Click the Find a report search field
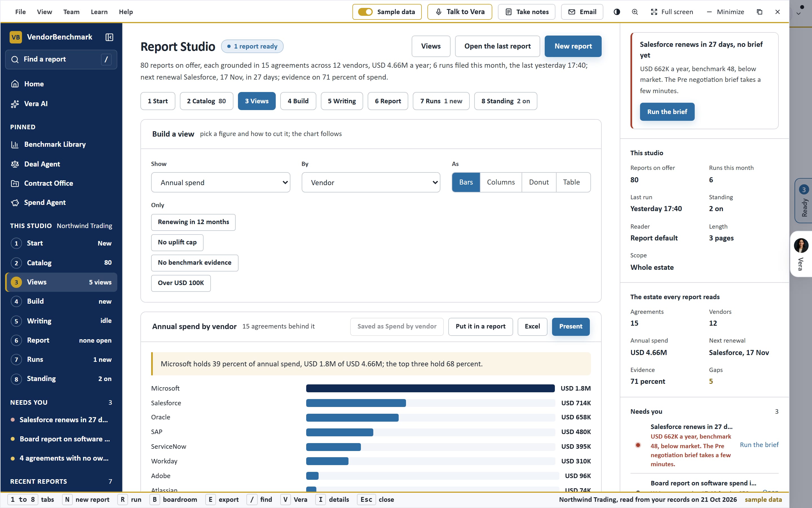Viewport: 812px width, 508px height. coord(61,60)
